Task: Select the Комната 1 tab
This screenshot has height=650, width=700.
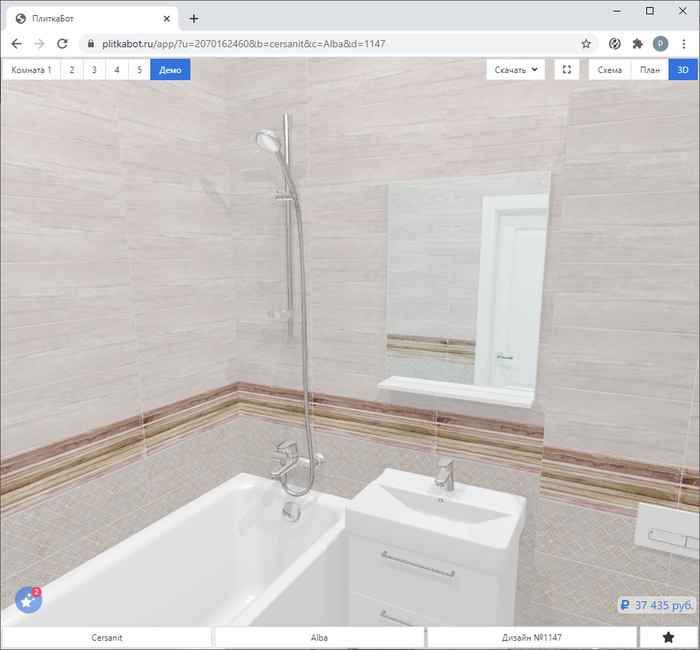Action: coord(31,70)
